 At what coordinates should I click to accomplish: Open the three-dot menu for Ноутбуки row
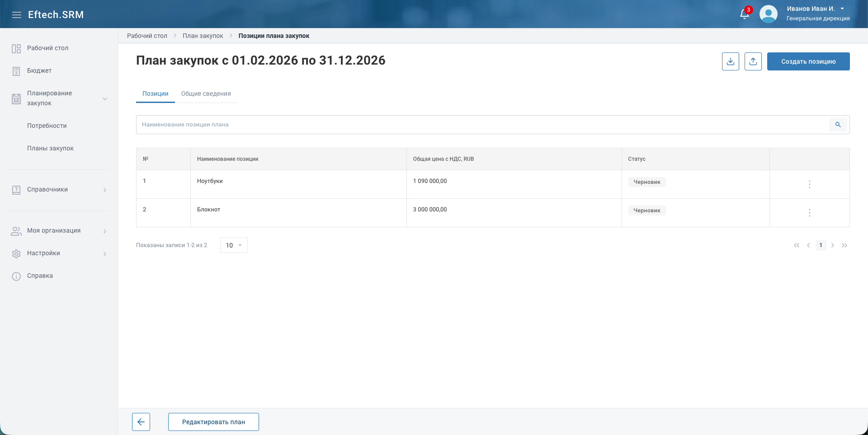pos(810,184)
